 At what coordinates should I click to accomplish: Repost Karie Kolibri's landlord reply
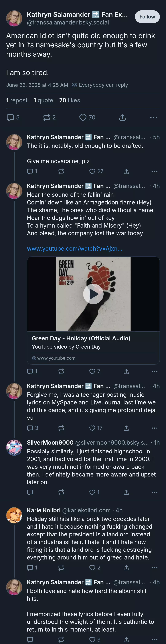61,568
